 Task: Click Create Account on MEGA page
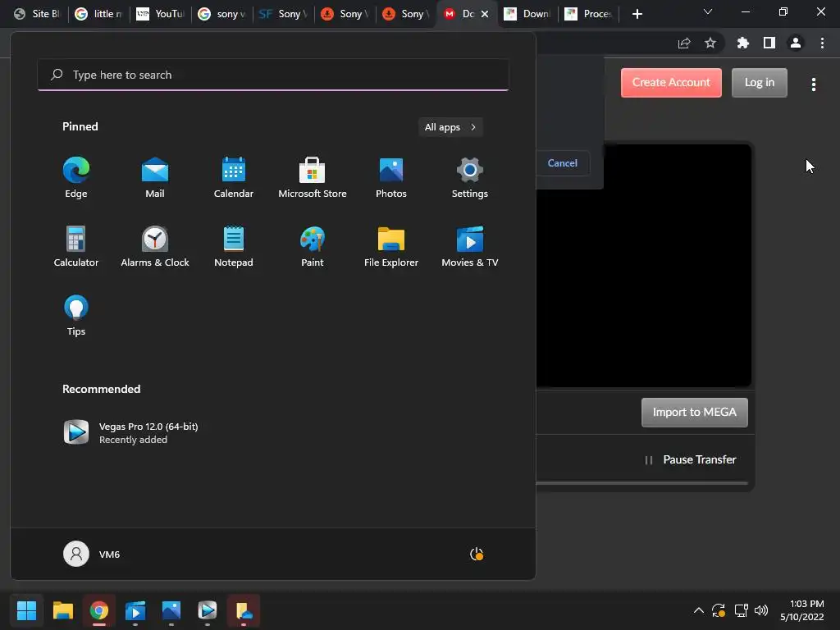click(x=671, y=83)
